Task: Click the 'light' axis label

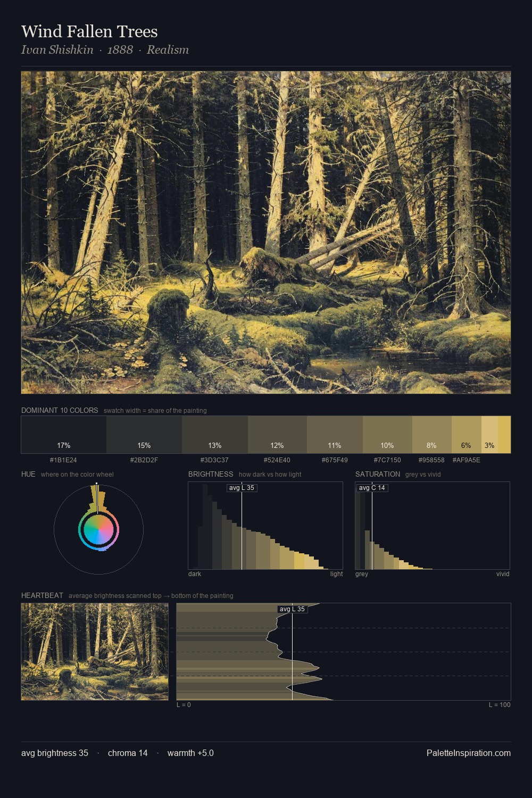Action: coord(337,574)
